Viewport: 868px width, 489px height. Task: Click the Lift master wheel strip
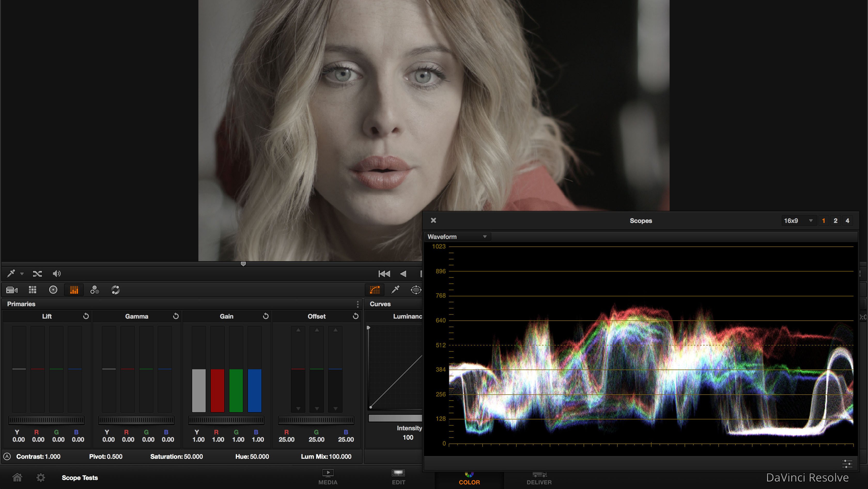[x=47, y=420]
